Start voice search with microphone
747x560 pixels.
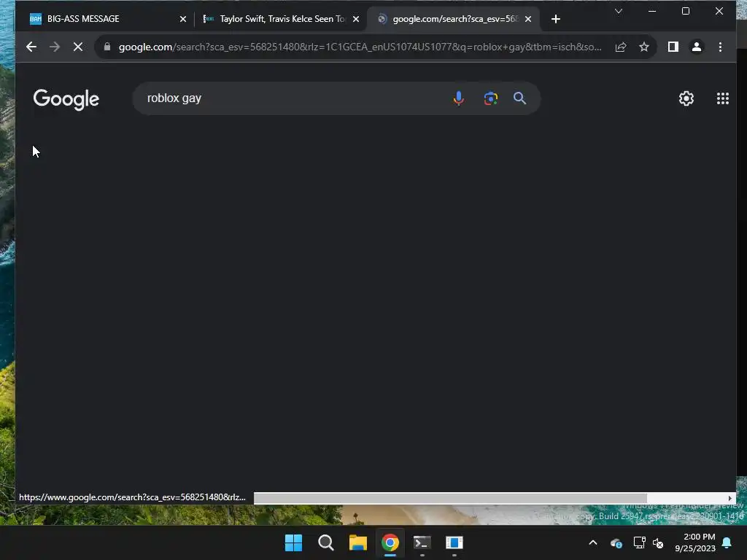458,98
